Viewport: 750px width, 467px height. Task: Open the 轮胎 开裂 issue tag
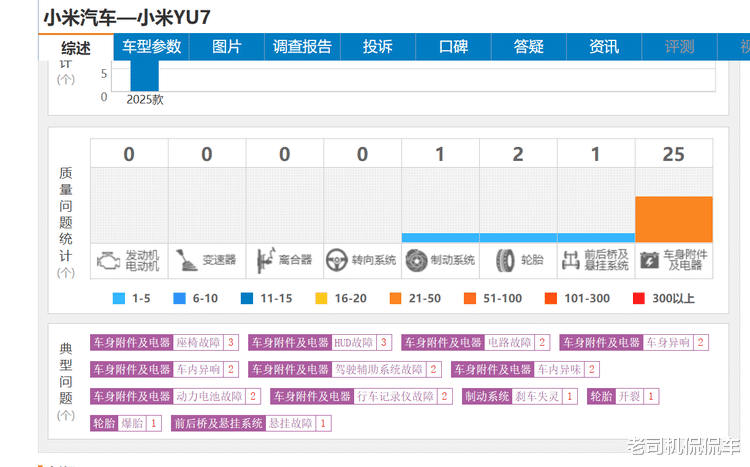click(623, 396)
